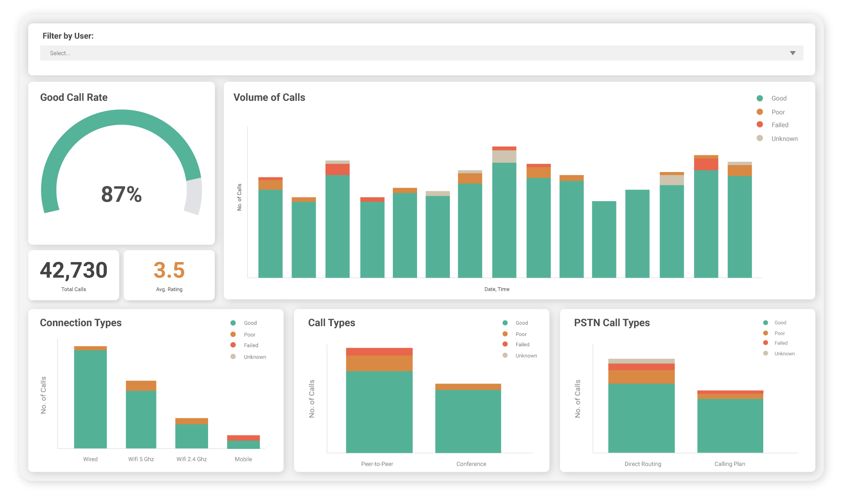Click the Failed legend icon in Call Types
Screen dimensions: 861x504
point(506,344)
